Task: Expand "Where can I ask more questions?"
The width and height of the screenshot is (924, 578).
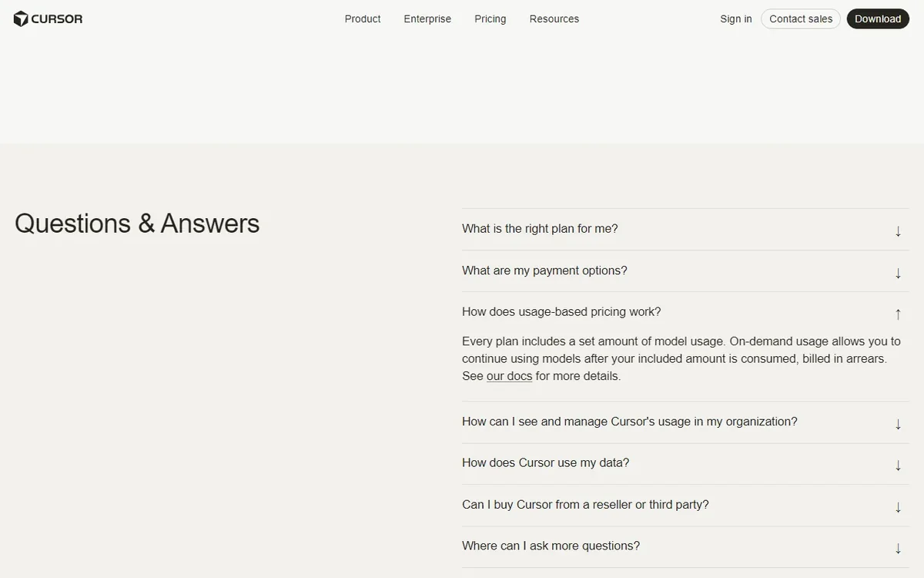Action: [x=685, y=546]
